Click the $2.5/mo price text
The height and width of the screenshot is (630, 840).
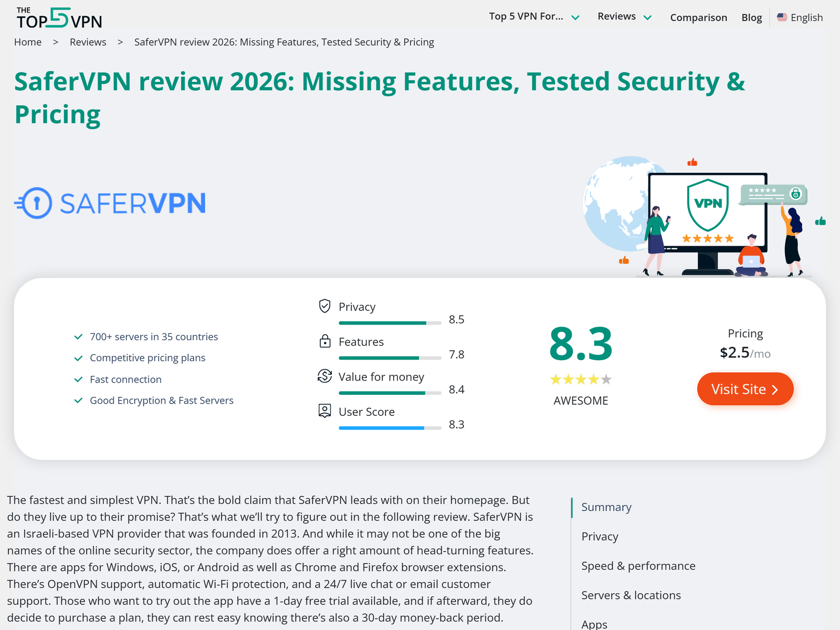click(x=745, y=353)
